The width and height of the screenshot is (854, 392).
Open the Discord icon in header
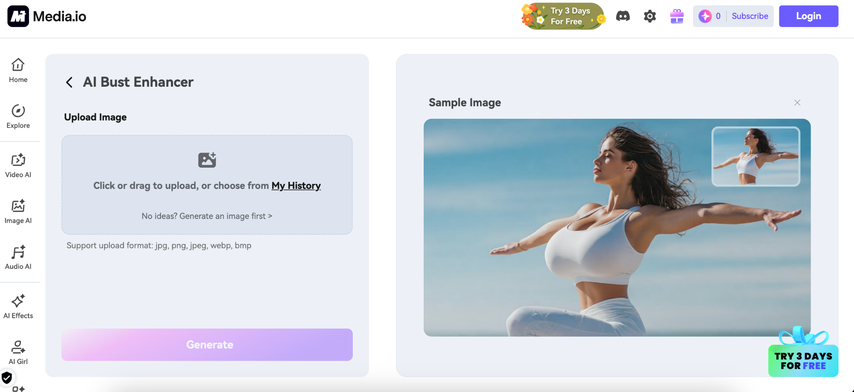(623, 16)
